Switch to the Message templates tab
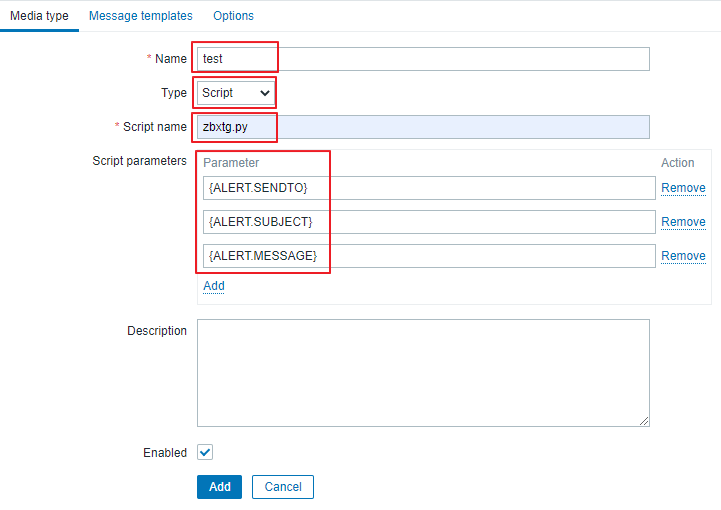The height and width of the screenshot is (510, 721). 141,16
